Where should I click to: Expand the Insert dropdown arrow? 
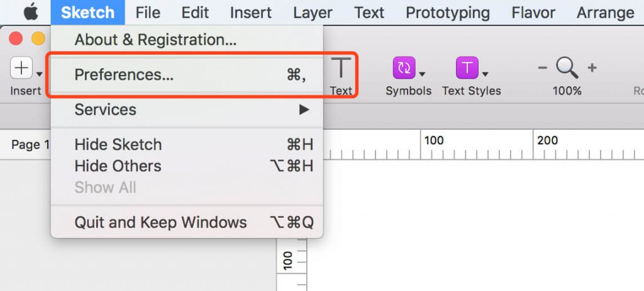(40, 74)
